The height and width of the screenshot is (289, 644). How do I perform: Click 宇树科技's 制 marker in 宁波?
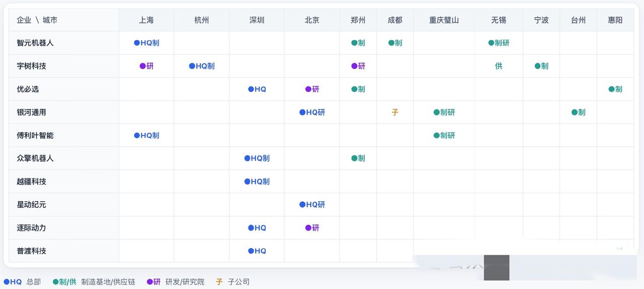point(541,66)
